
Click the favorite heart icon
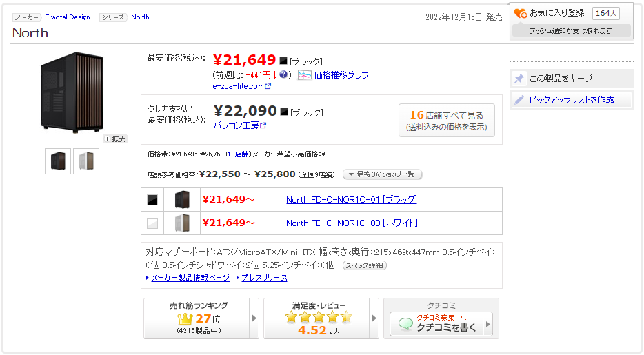pyautogui.click(x=521, y=13)
